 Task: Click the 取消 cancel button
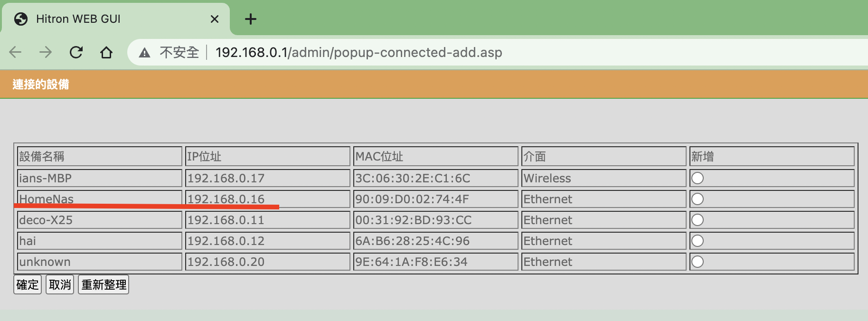tap(60, 284)
